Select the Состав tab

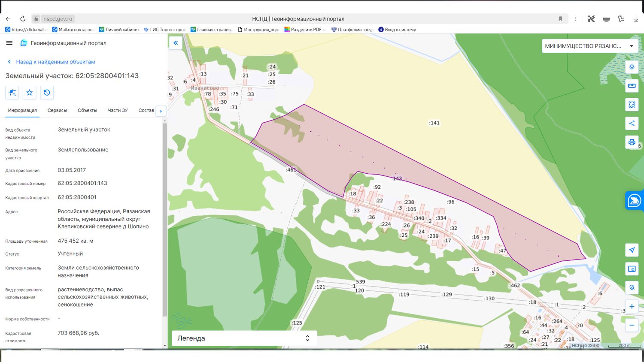click(x=146, y=110)
